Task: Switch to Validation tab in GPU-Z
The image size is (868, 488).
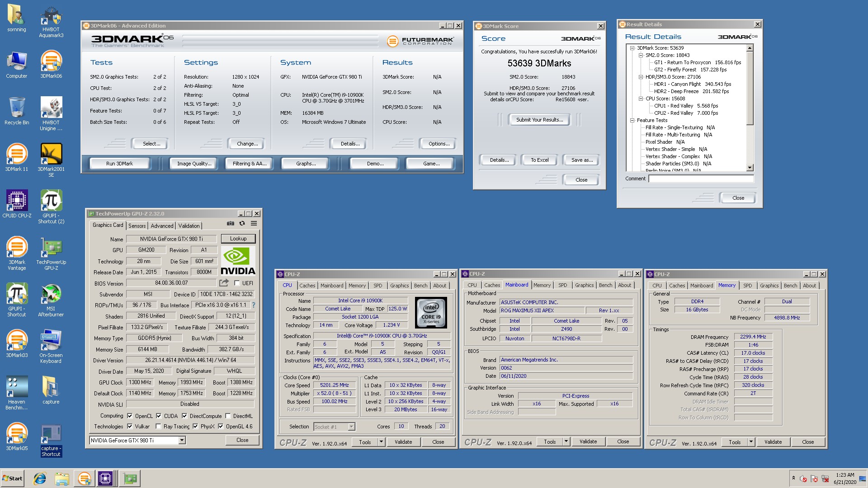Action: coord(189,226)
